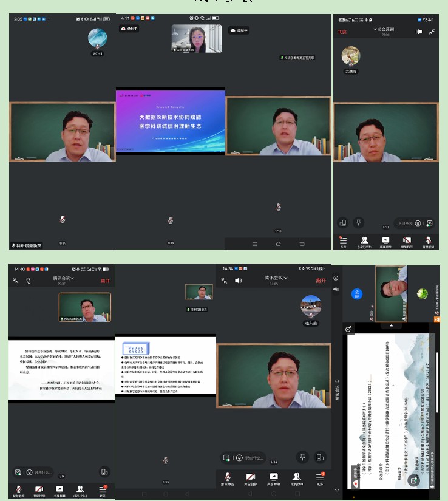Tap the switch-device icon in the 14:40 screenshot

(x=104, y=472)
